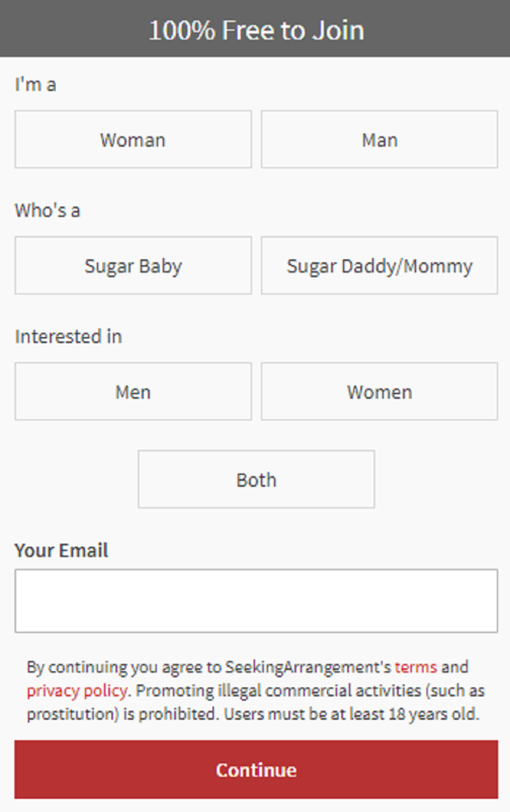Focus the Your Email input field

click(x=256, y=601)
